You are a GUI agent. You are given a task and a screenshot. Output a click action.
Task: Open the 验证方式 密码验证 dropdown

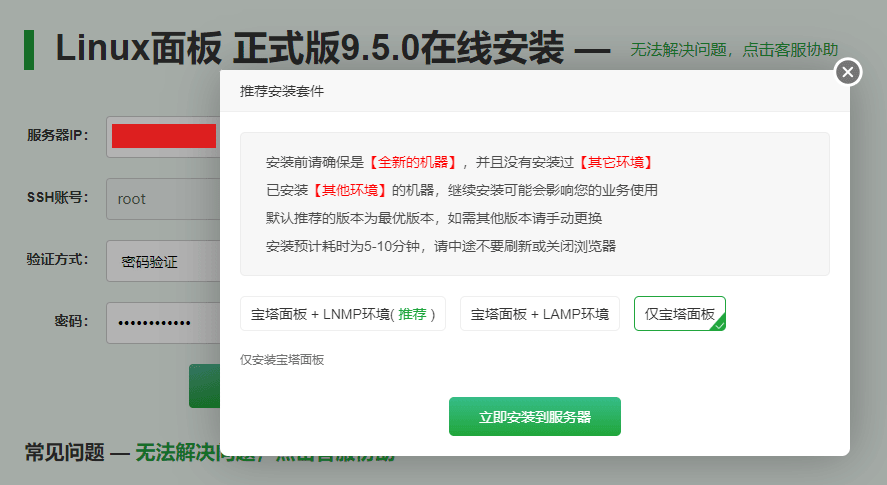coord(163,261)
